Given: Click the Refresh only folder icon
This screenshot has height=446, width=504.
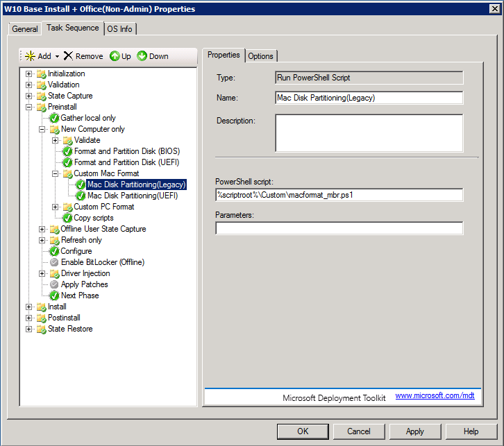Looking at the screenshot, I should point(55,241).
